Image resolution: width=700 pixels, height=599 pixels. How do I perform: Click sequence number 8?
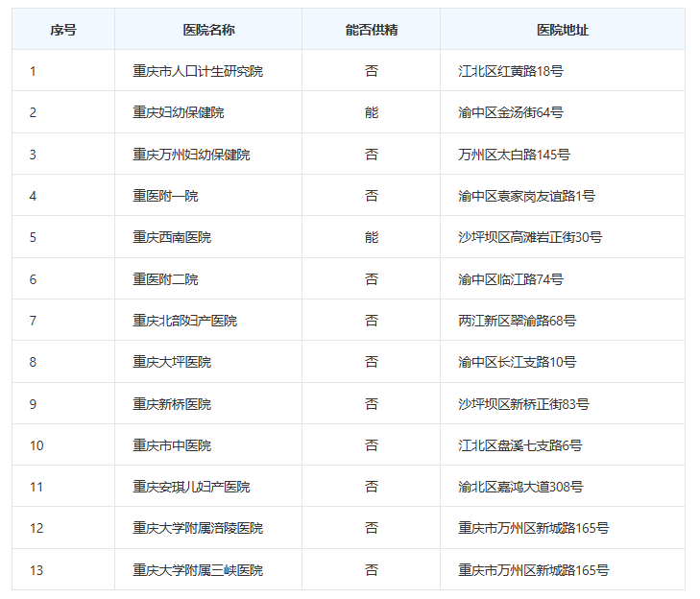point(33,362)
